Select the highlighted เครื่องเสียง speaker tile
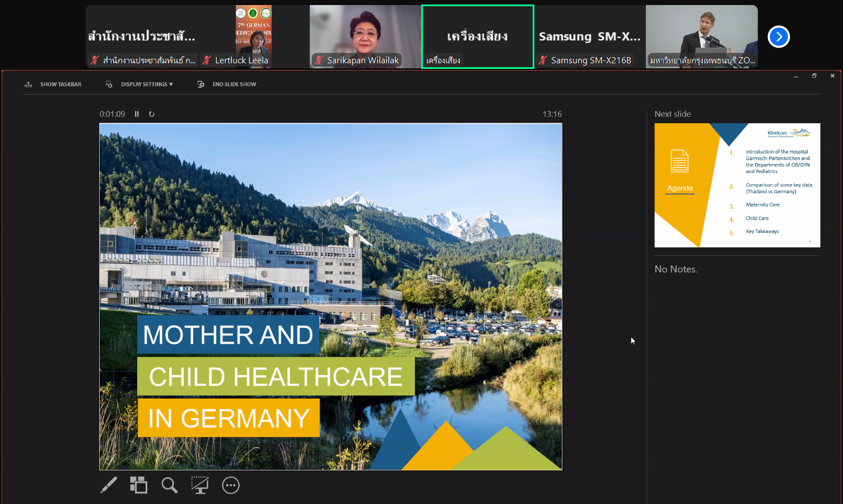 [x=477, y=36]
